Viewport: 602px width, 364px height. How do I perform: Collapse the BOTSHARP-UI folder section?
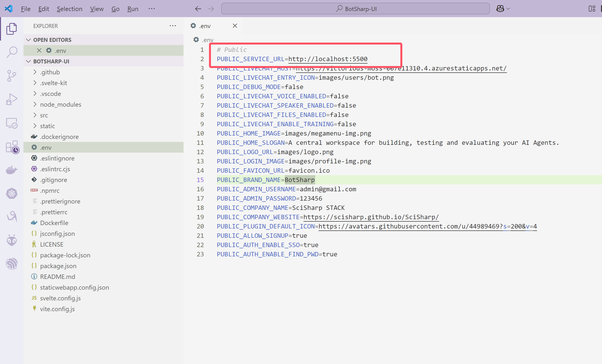point(103,61)
